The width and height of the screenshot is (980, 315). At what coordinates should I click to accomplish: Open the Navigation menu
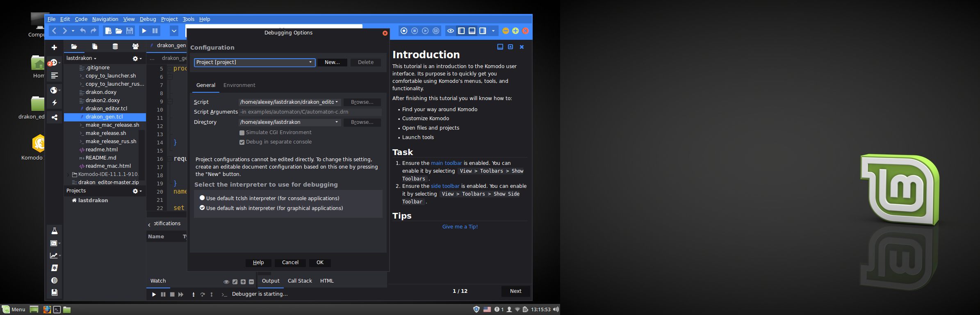(x=105, y=19)
